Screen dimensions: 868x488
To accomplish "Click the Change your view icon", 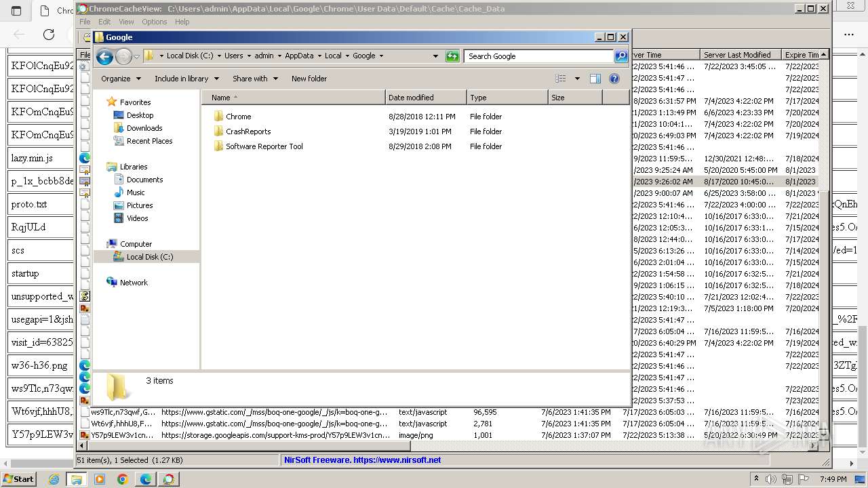I will tap(560, 79).
